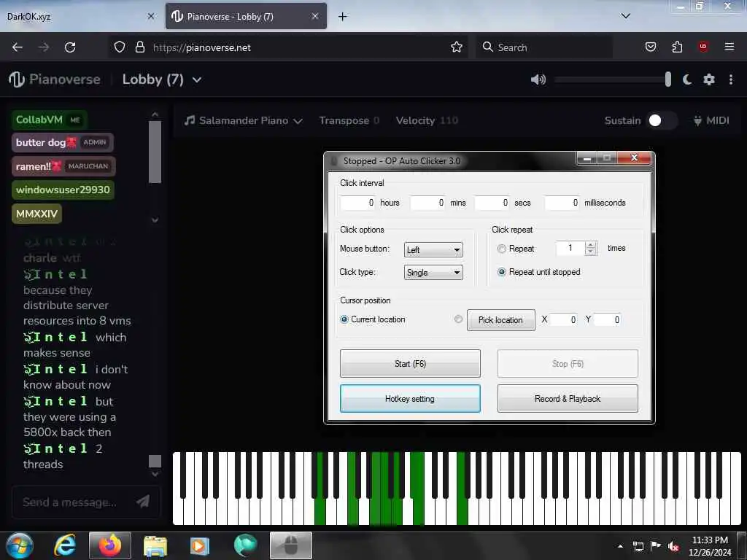Viewport: 747px width, 560px height.
Task: Select the Repeat times radio button
Action: (x=502, y=249)
